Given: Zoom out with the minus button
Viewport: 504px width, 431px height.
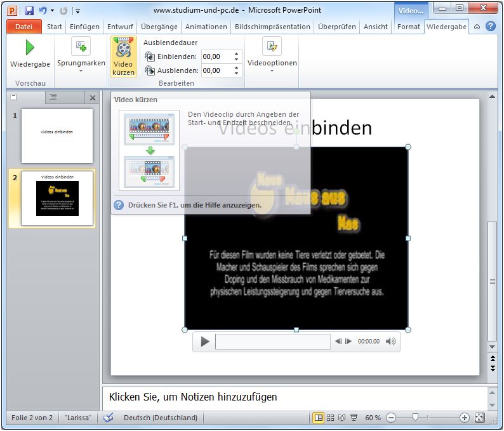Looking at the screenshot, I should click(391, 418).
